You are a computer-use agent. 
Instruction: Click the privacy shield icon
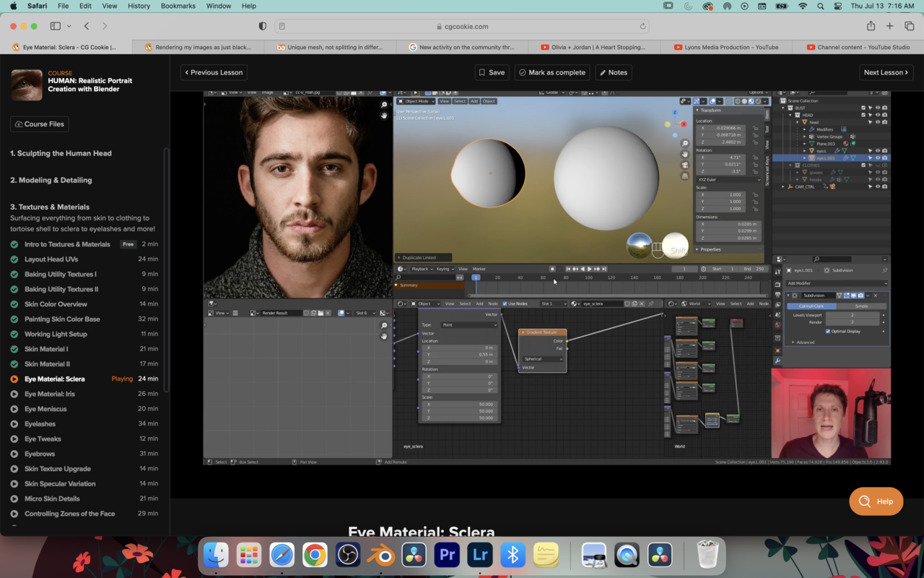point(262,26)
